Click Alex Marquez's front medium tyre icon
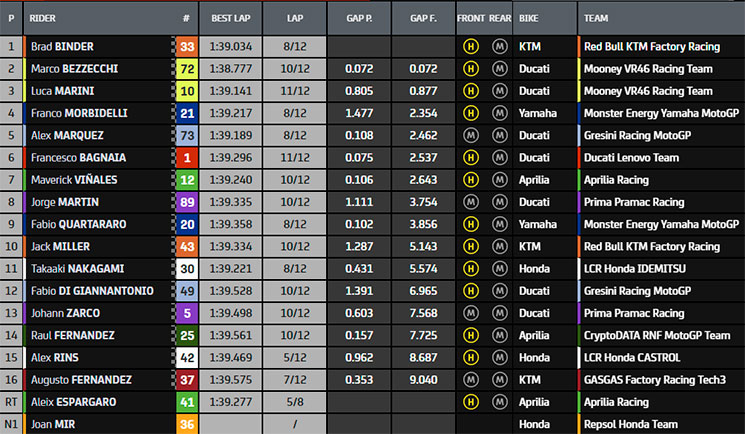Image resolution: width=745 pixels, height=434 pixels. click(470, 135)
